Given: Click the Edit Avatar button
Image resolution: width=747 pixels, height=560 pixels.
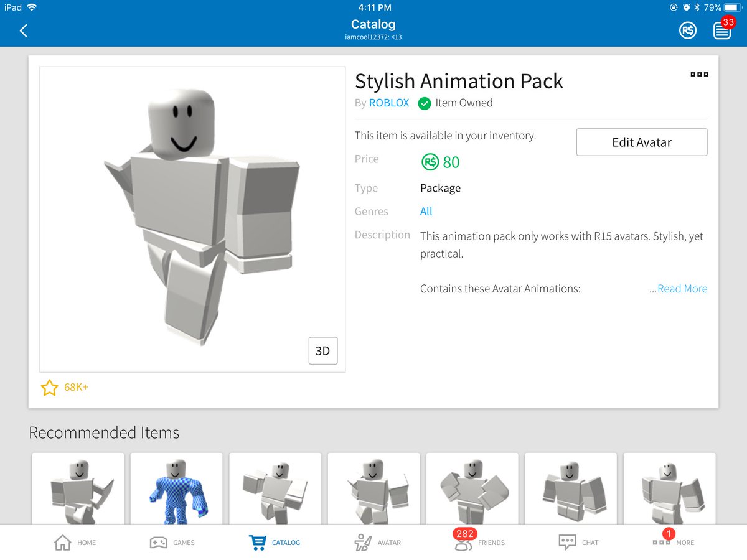Looking at the screenshot, I should point(642,142).
